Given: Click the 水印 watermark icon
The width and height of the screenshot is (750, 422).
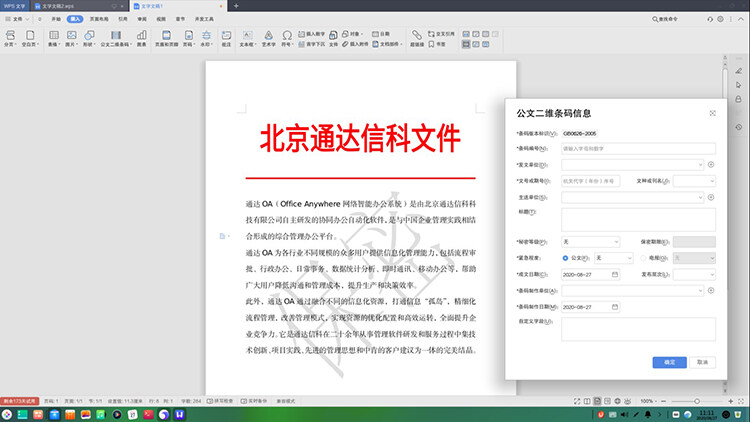Looking at the screenshot, I should pyautogui.click(x=205, y=36).
